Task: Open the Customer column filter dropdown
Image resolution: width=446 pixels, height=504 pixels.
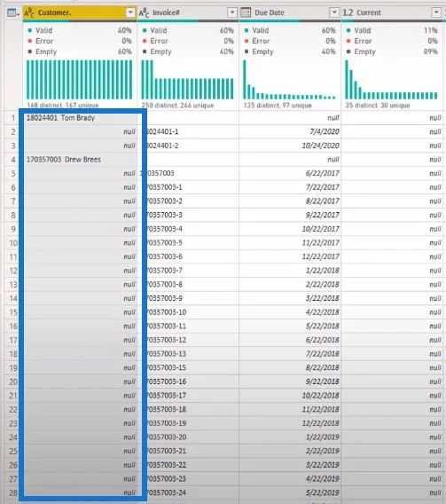Action: 130,12
